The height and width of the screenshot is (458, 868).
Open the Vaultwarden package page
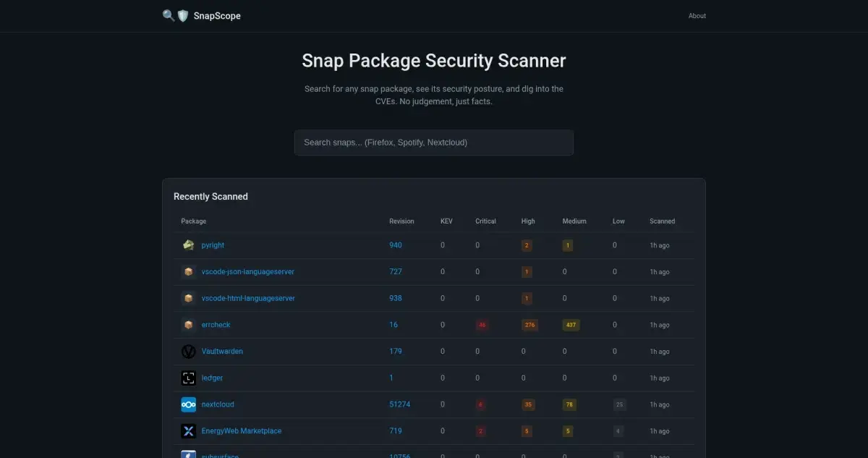tap(222, 351)
